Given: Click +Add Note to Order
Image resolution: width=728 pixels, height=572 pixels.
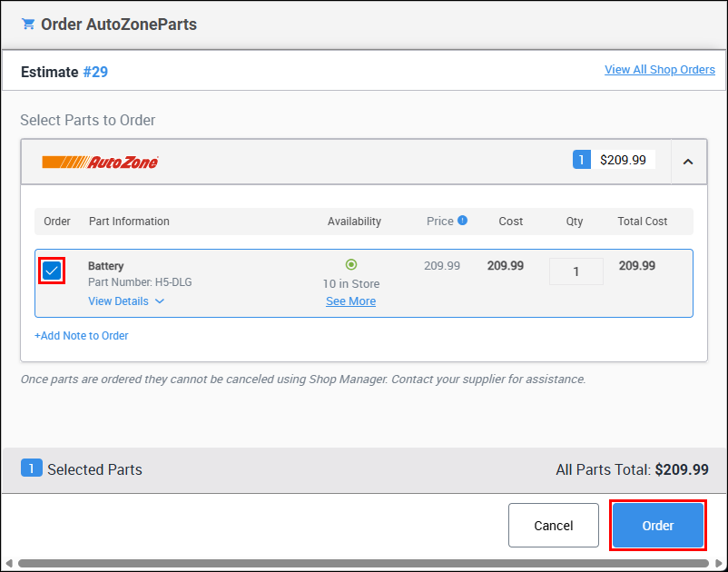Looking at the screenshot, I should click(x=82, y=336).
